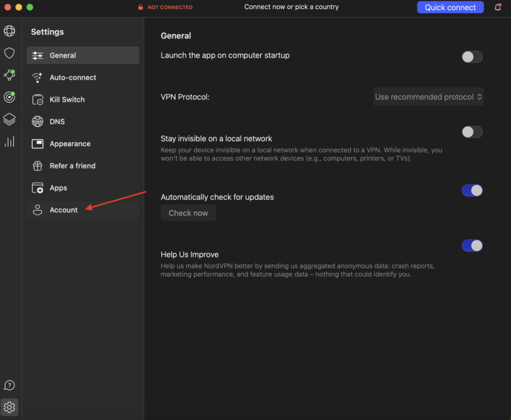Toggle stay invisible on local network
Screen dimensions: 511x420
click(x=472, y=132)
